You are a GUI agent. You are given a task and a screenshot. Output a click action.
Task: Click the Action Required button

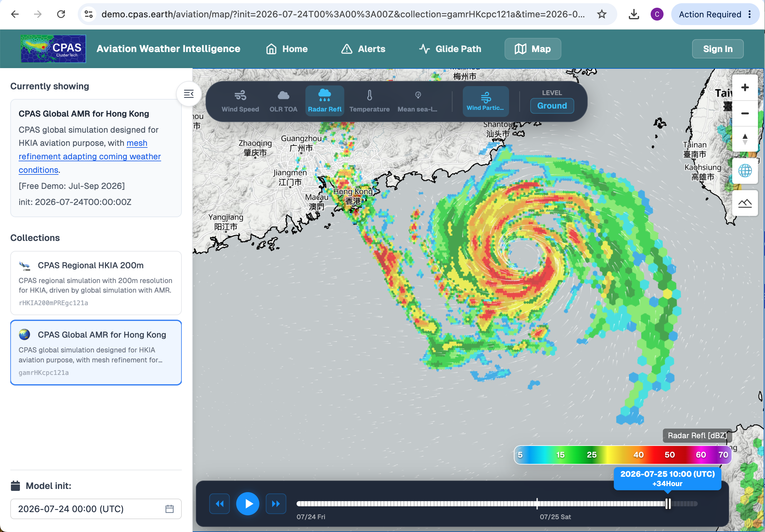coord(710,14)
